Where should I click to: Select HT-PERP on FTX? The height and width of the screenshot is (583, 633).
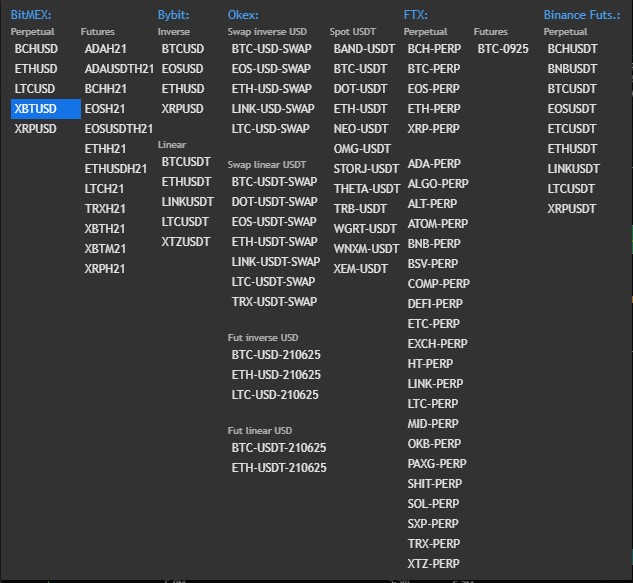pos(430,364)
